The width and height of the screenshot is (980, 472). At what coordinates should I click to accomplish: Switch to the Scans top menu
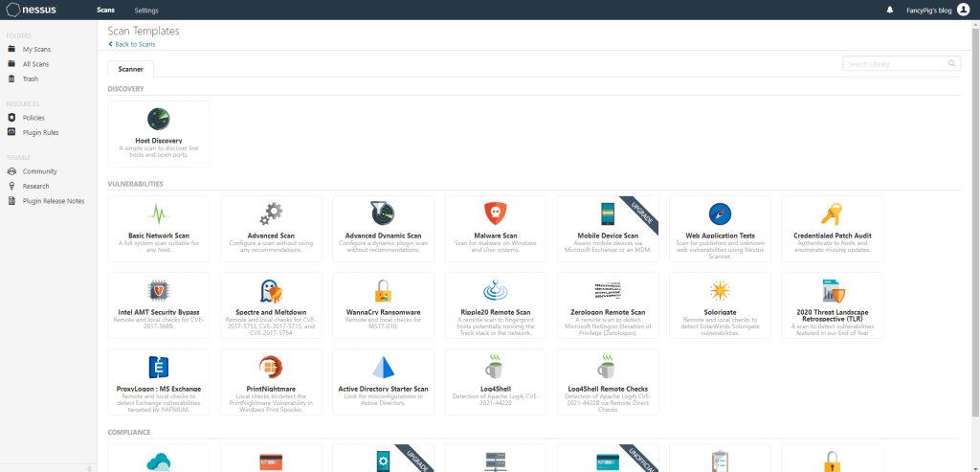click(x=105, y=10)
